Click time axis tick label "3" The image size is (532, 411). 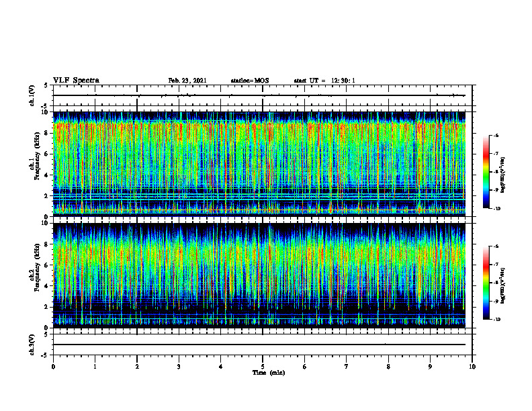point(179,367)
